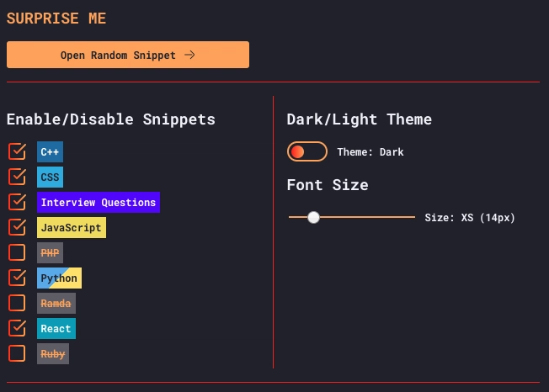Uncheck the CSS snippets checkbox
Image resolution: width=549 pixels, height=392 pixels.
click(x=17, y=177)
